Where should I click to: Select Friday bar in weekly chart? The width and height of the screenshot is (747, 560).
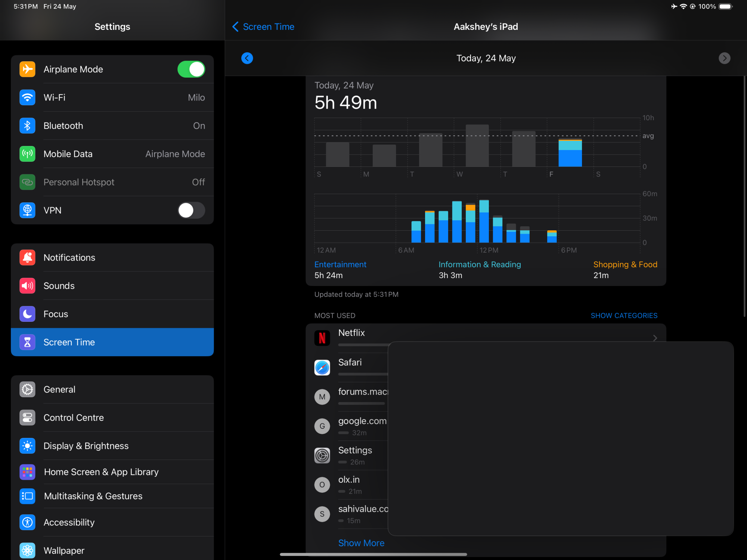(570, 153)
